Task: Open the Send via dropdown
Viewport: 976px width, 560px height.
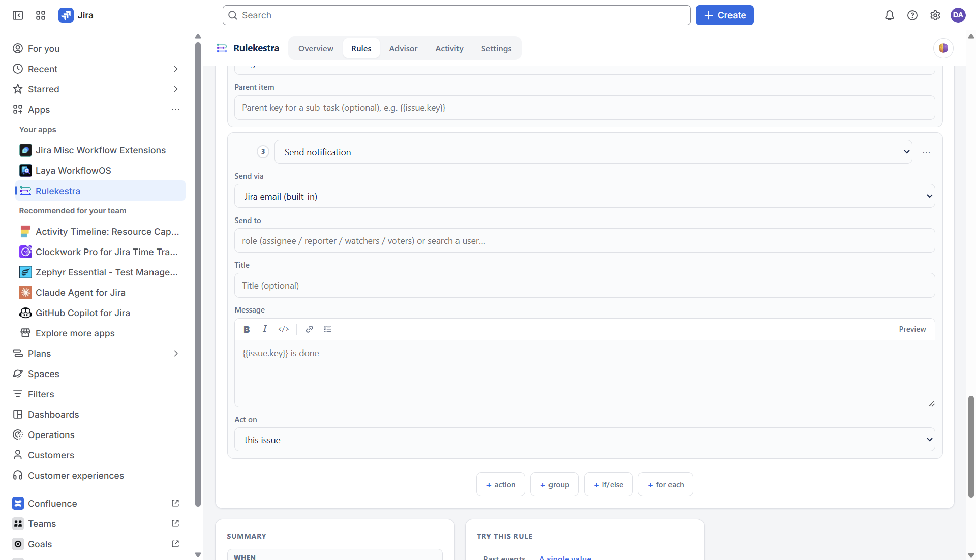Action: pyautogui.click(x=585, y=196)
